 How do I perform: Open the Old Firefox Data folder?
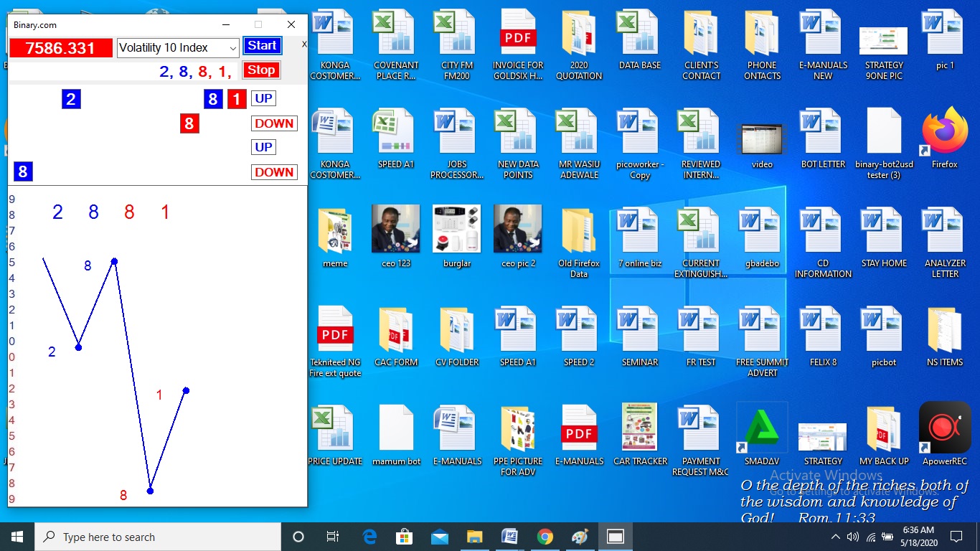579,242
